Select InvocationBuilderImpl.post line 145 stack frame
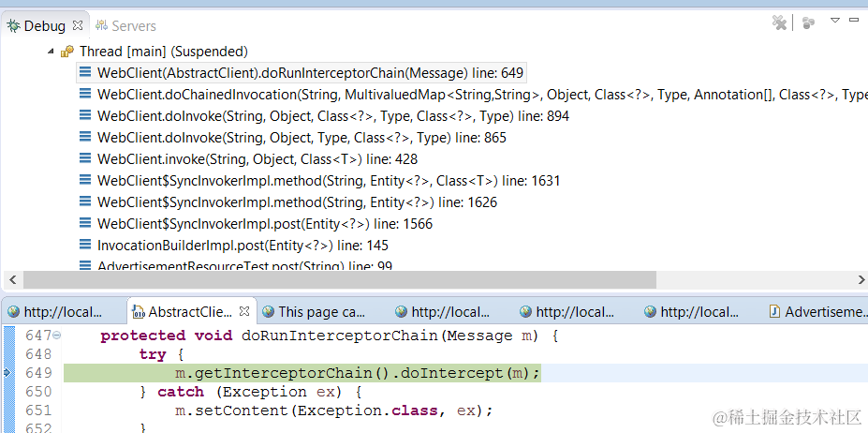Screen dimensions: 868x433 (x=243, y=245)
